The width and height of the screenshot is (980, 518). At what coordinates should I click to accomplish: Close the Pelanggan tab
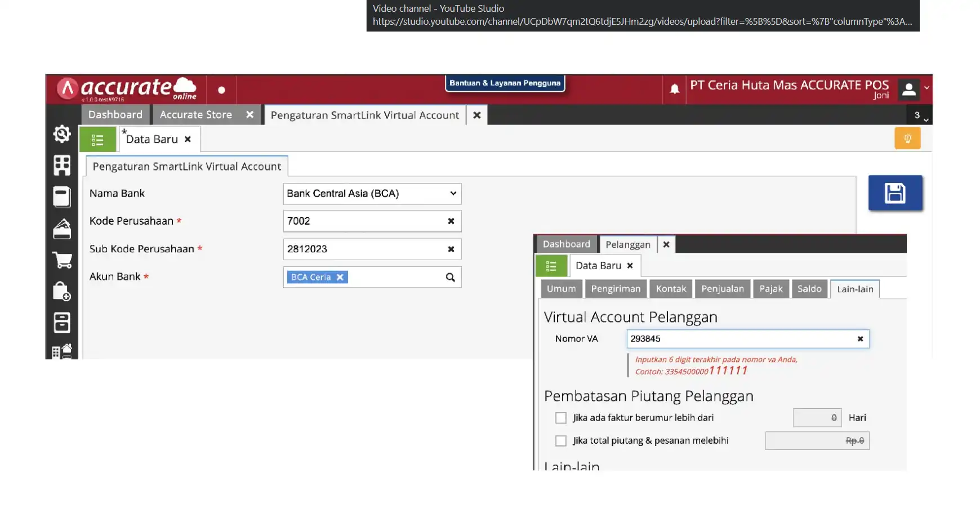[666, 244]
